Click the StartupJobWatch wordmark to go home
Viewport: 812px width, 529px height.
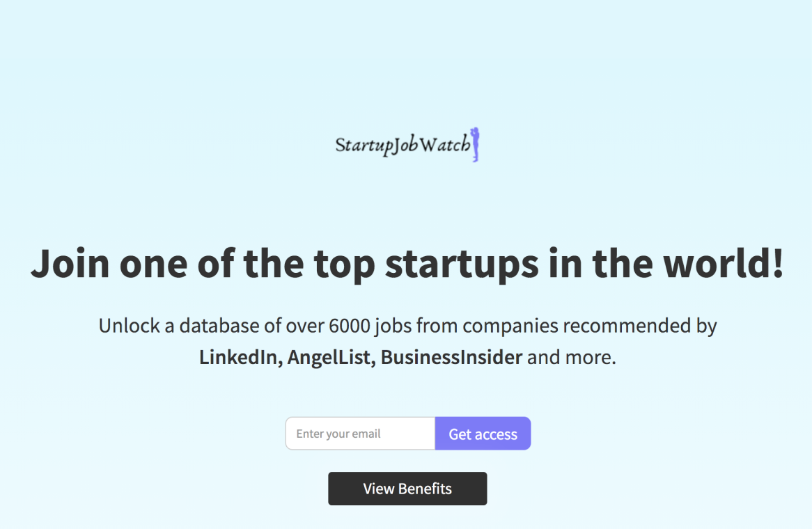click(x=403, y=145)
